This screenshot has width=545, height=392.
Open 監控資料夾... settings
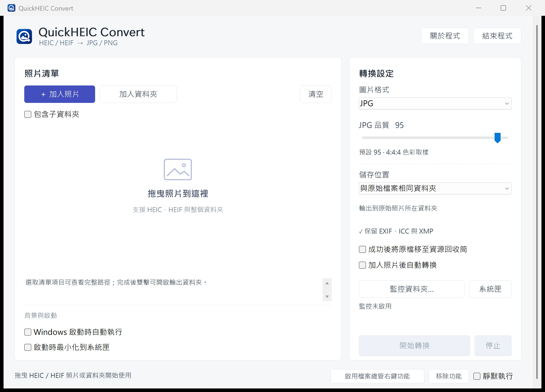coord(412,289)
